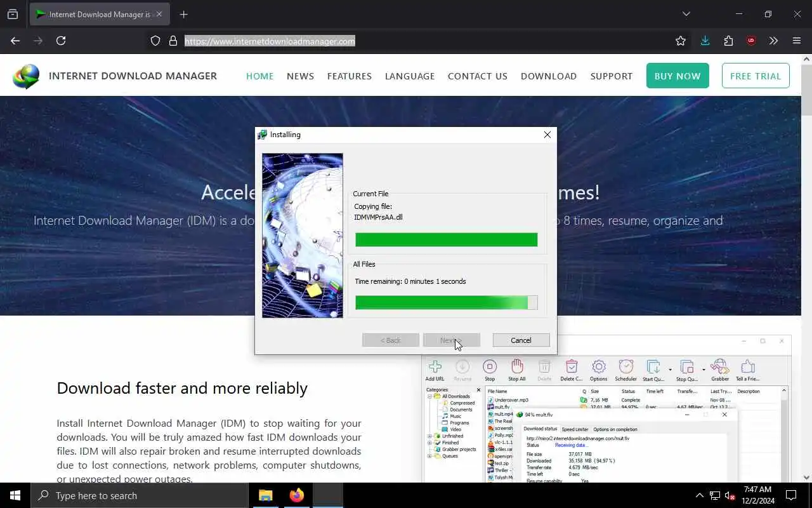Open the LANGUAGE menu item

(x=410, y=76)
